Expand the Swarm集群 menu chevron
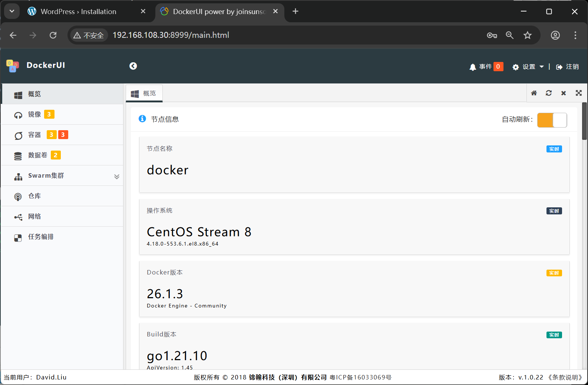This screenshot has height=385, width=588. click(x=117, y=177)
